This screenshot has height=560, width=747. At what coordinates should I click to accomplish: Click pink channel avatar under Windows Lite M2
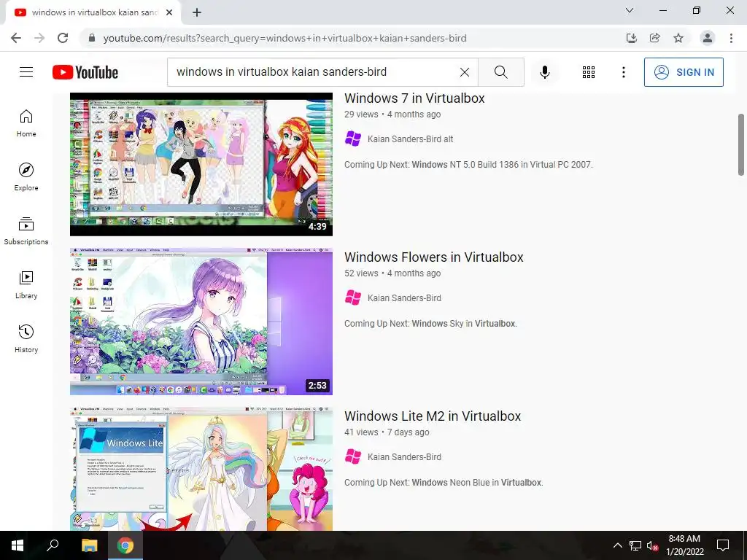pyautogui.click(x=353, y=457)
